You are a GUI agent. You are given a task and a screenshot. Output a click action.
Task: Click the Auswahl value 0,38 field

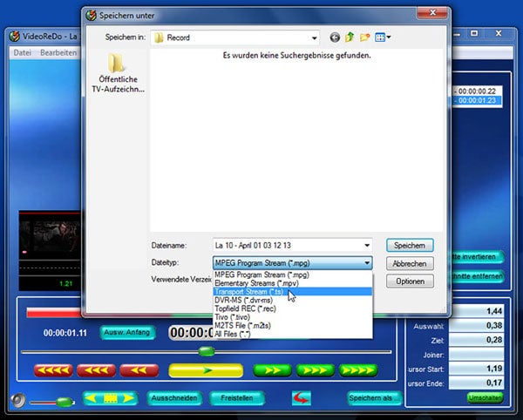click(x=476, y=325)
